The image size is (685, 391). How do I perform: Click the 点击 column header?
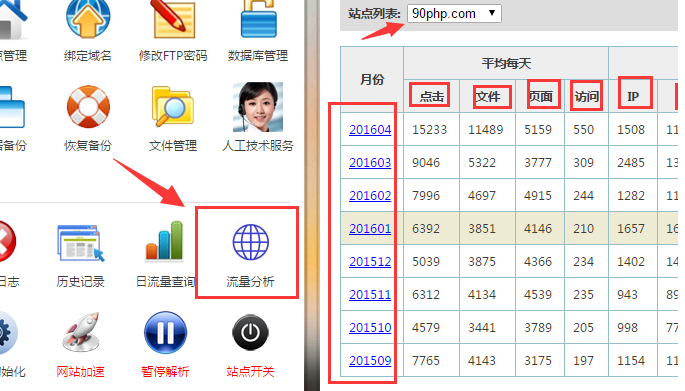coord(432,96)
